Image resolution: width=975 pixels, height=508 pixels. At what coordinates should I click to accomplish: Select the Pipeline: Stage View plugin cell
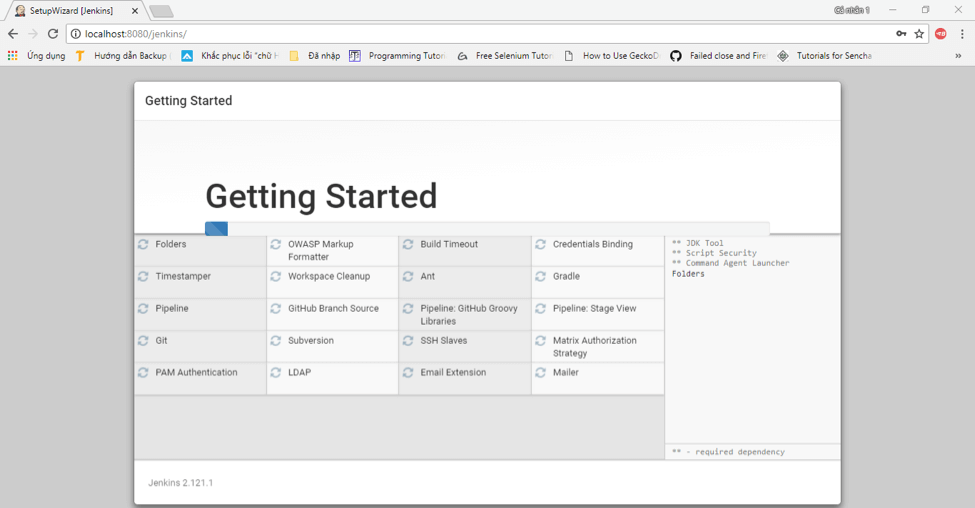(597, 314)
